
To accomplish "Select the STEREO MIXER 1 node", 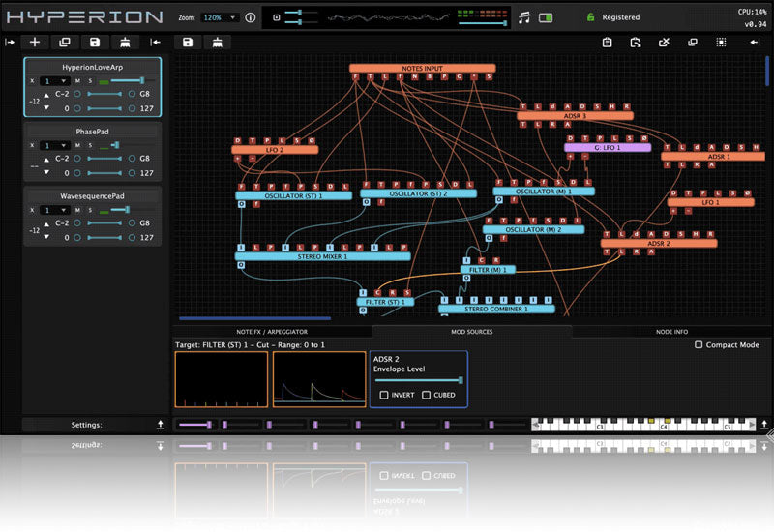I will pyautogui.click(x=322, y=256).
